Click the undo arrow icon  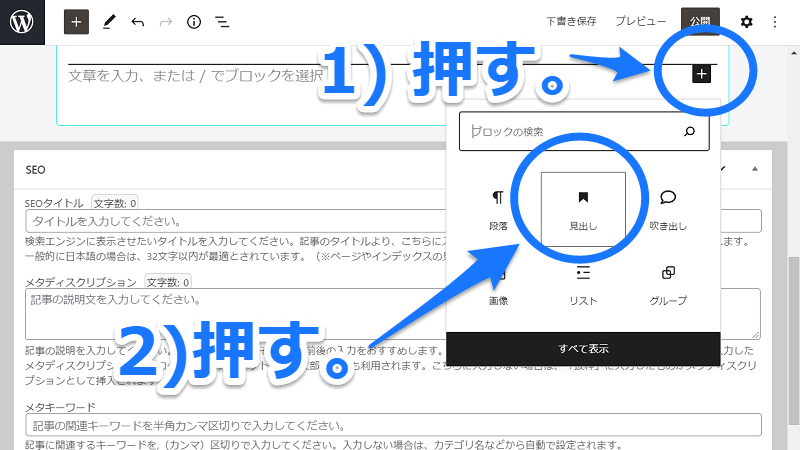137,21
